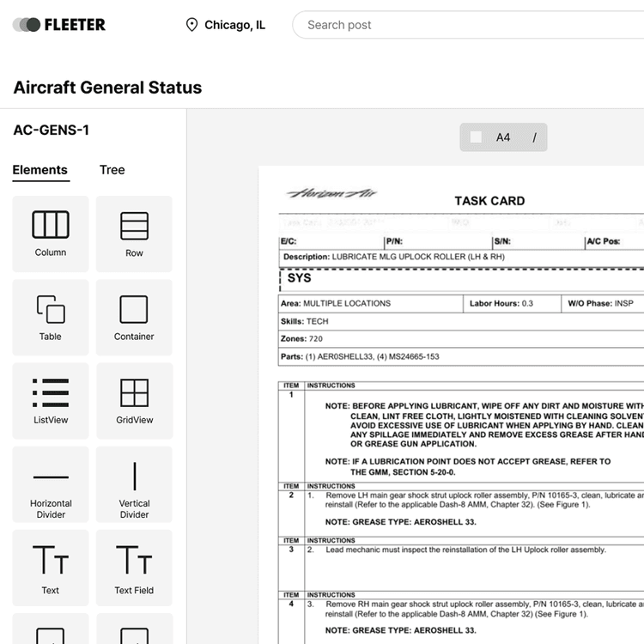
Task: Click the Fleeter logo
Action: click(x=59, y=25)
